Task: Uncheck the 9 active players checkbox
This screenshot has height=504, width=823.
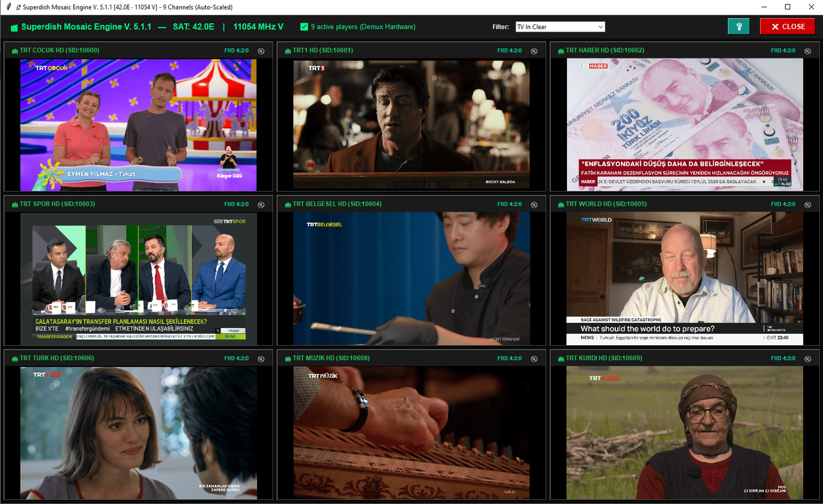Action: (304, 27)
